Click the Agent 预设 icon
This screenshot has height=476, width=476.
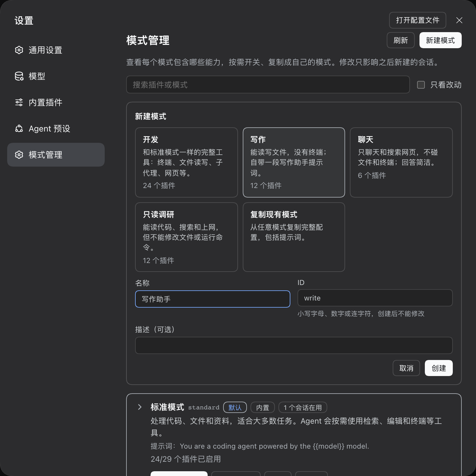tap(19, 129)
